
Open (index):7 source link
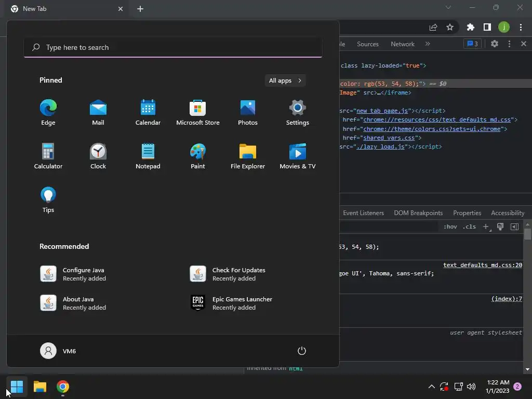point(507,299)
